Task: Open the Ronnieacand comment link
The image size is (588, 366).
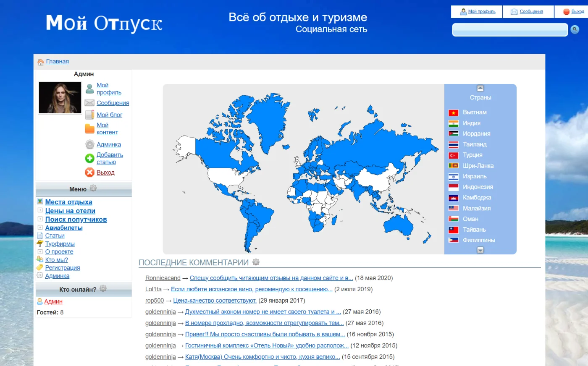Action: click(x=271, y=278)
